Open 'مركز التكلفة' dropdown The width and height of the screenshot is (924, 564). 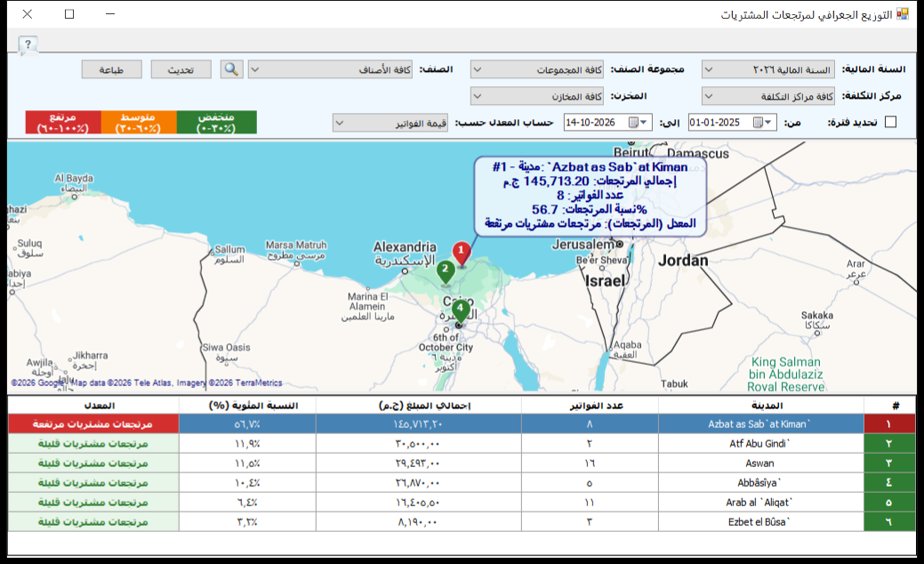(x=767, y=96)
